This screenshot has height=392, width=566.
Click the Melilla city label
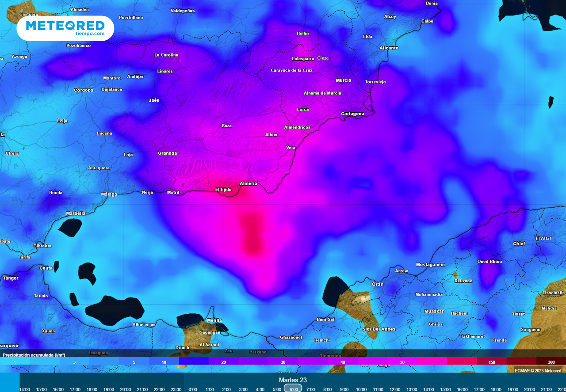click(214, 320)
